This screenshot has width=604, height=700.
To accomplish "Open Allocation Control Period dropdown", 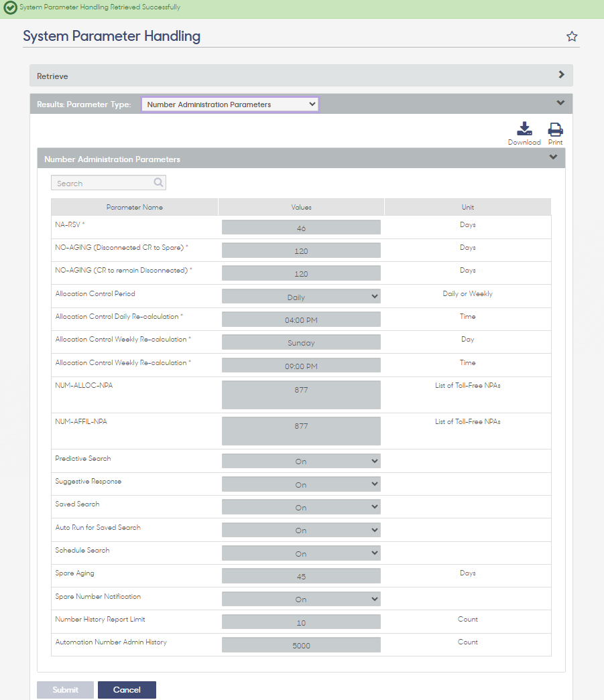I will pyautogui.click(x=301, y=297).
